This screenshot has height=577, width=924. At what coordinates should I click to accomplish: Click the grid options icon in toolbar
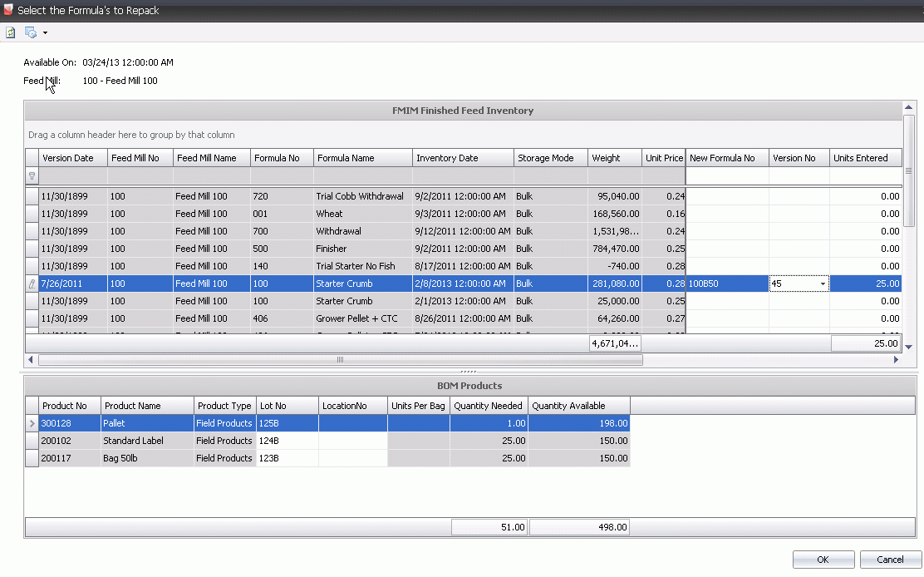pyautogui.click(x=30, y=32)
